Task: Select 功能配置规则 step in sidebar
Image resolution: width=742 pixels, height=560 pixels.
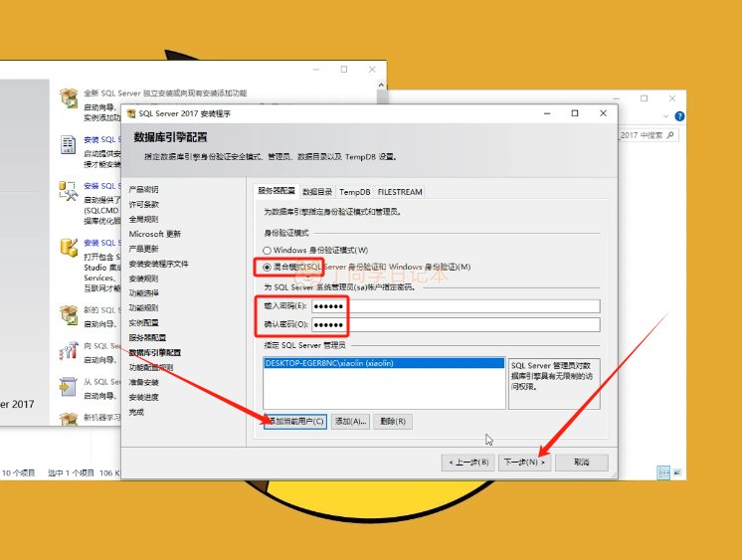Action: 151,367
